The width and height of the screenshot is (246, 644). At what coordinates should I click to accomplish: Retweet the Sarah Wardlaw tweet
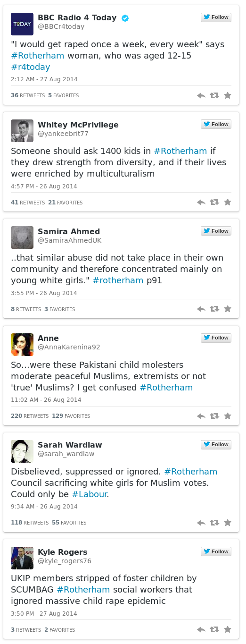click(x=214, y=523)
